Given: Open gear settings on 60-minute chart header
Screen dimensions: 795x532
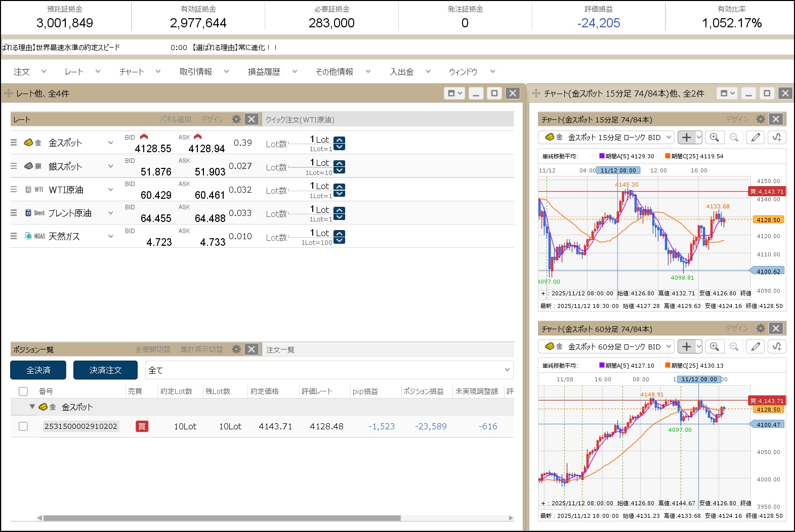Looking at the screenshot, I should (760, 329).
